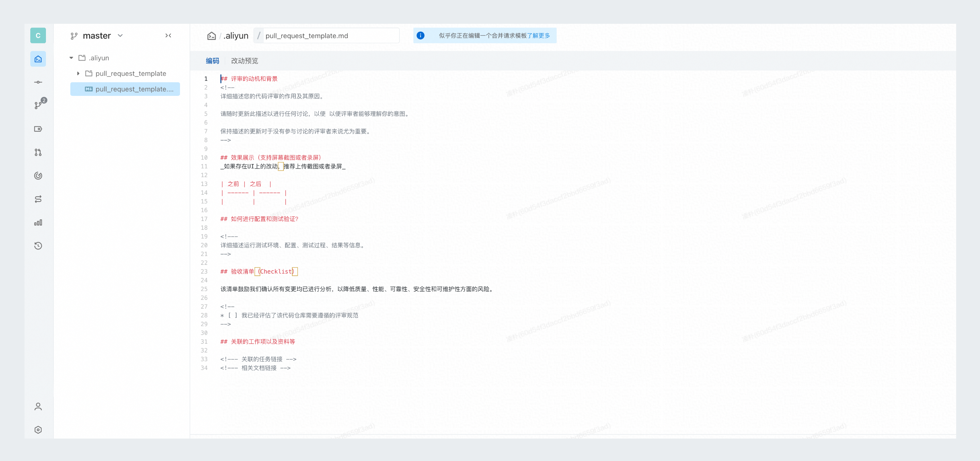Viewport: 980px width, 461px height.
Task: Click the repository root home icon in breadcrumb
Action: (212, 36)
